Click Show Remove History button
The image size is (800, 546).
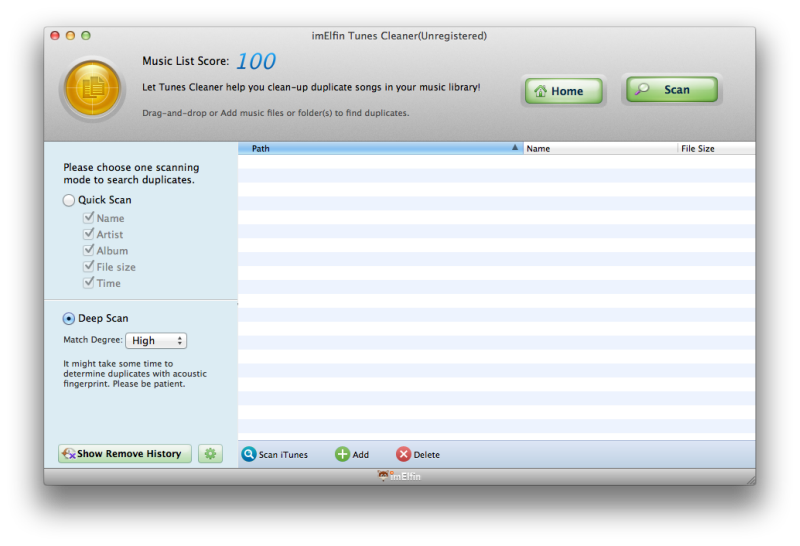(x=125, y=454)
